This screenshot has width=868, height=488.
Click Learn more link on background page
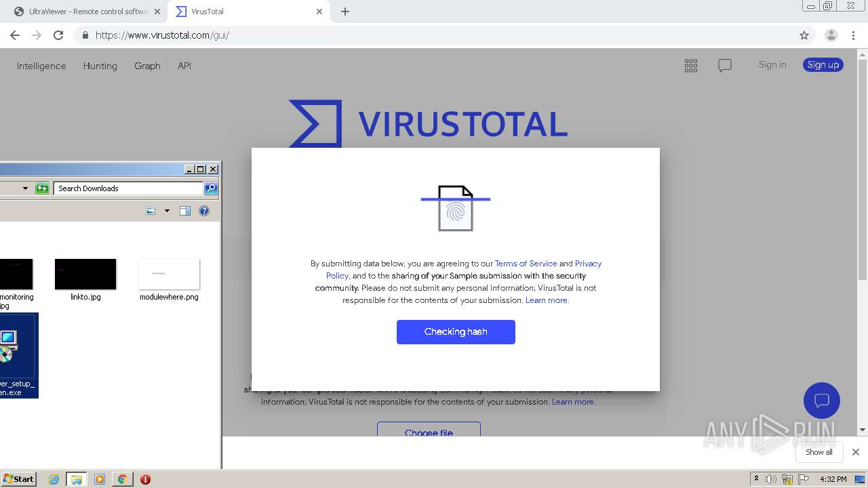574,402
